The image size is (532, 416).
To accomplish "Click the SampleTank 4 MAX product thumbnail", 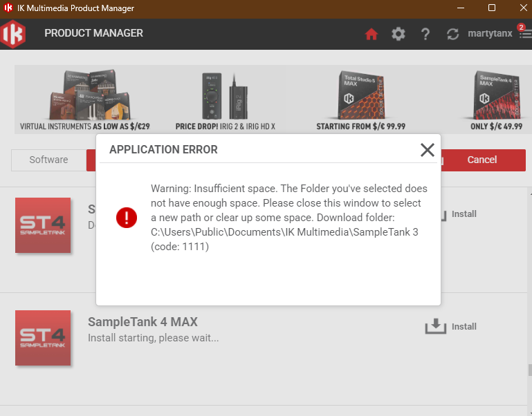I will point(43,338).
